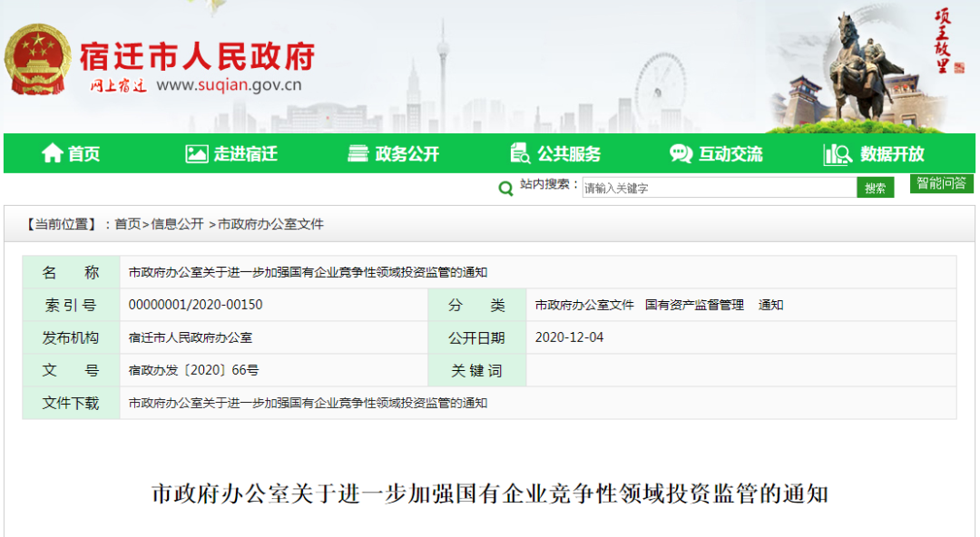The image size is (980, 537).
Task: Focus the 请输入关键字 search input
Action: (x=720, y=188)
